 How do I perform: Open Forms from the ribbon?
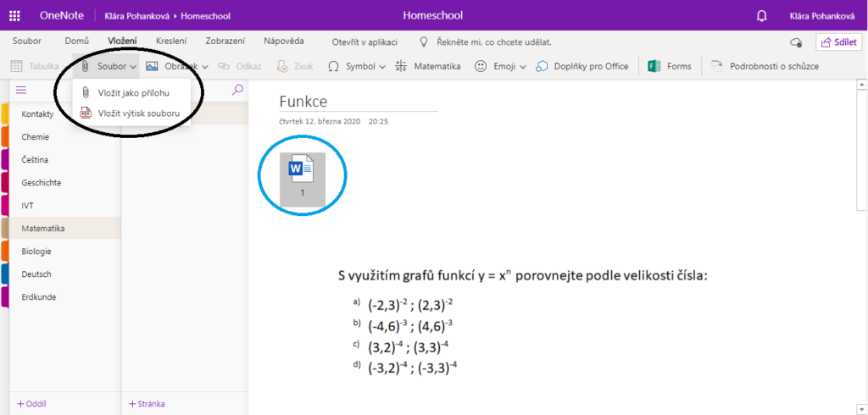click(670, 66)
